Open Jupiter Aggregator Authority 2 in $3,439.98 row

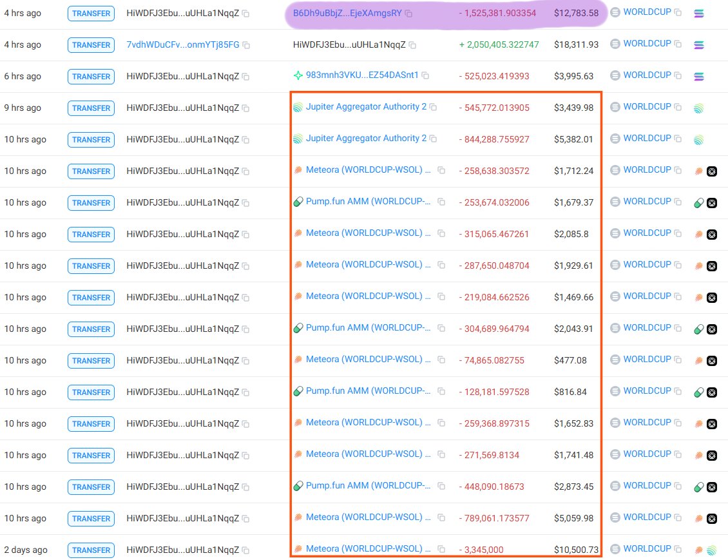366,107
